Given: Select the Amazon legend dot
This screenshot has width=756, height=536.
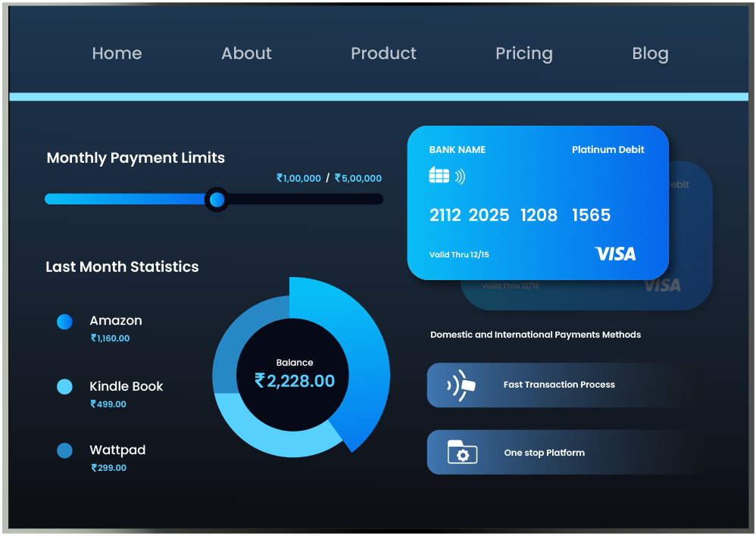Looking at the screenshot, I should [x=64, y=322].
